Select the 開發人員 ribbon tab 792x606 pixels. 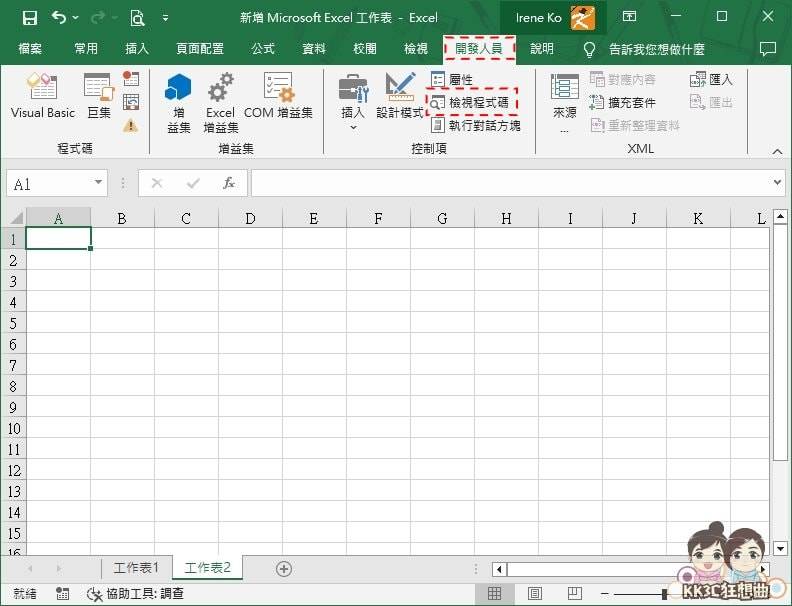[x=479, y=48]
